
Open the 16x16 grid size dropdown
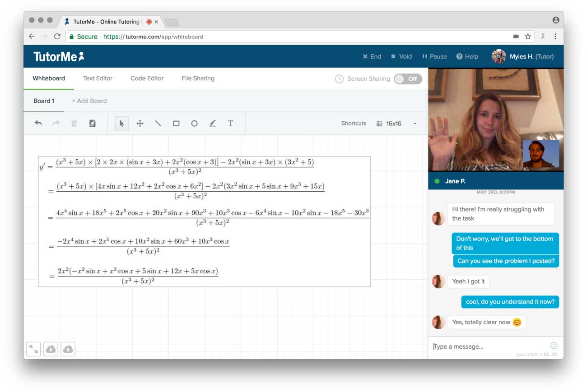coord(397,124)
